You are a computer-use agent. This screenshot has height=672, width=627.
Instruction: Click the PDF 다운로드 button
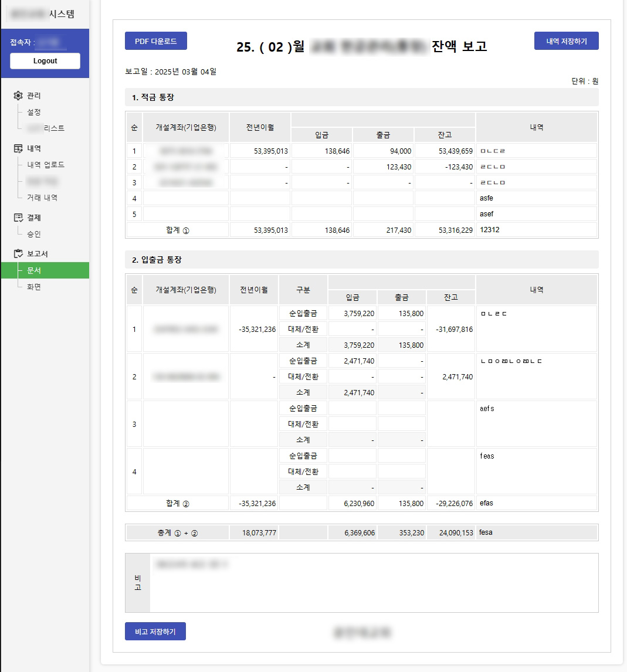pos(155,40)
